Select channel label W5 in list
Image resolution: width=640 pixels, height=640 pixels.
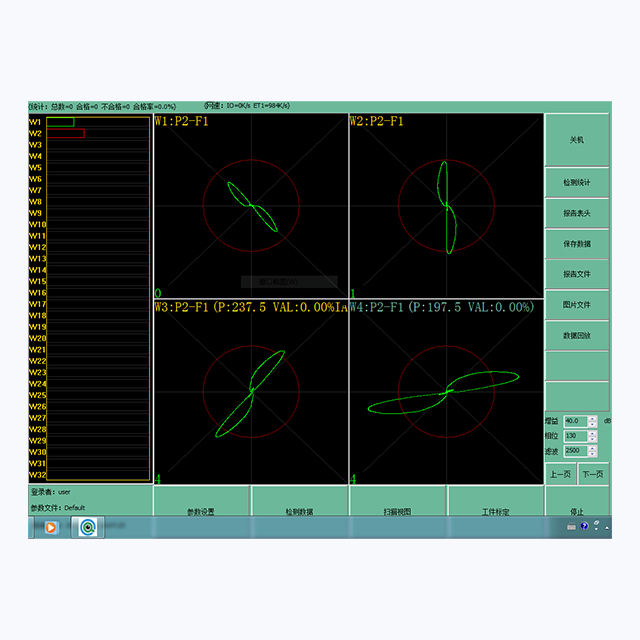pyautogui.click(x=36, y=168)
